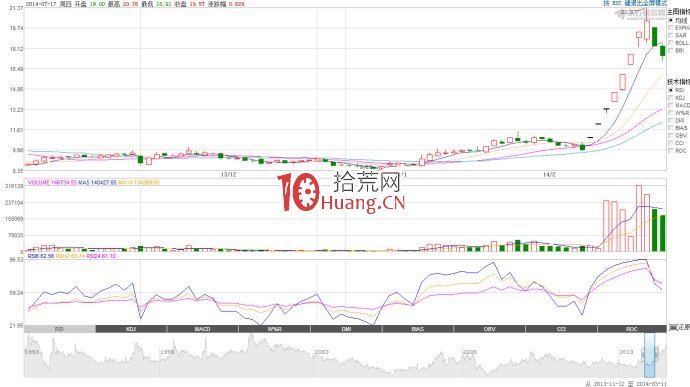690x387 pixels.
Task: Select the RSI radio in technical indicators list
Action: coord(671,90)
